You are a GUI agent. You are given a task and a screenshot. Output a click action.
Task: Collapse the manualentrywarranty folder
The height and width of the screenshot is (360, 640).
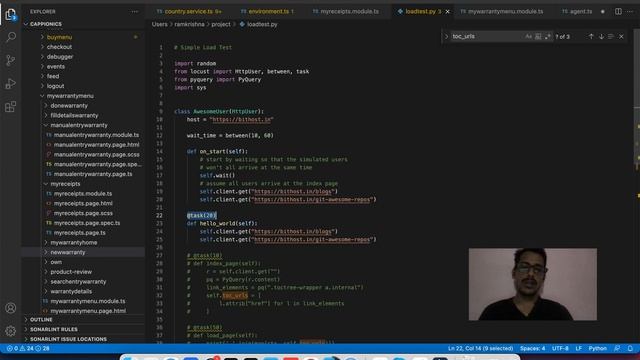point(79,125)
